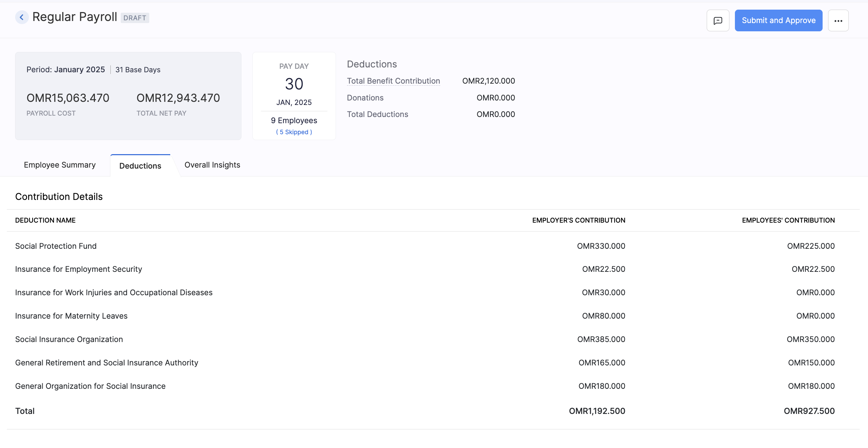View the 5 Skipped employees
This screenshot has width=868, height=448.
[293, 132]
